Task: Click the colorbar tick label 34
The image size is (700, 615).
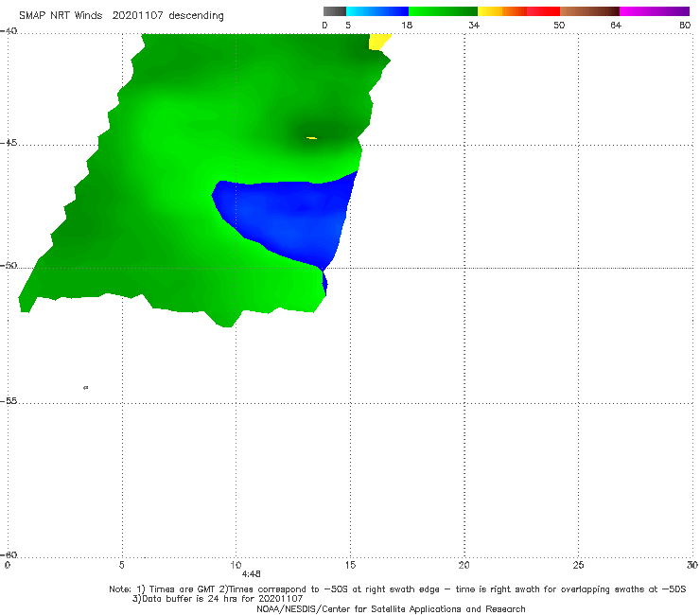Action: tap(474, 25)
